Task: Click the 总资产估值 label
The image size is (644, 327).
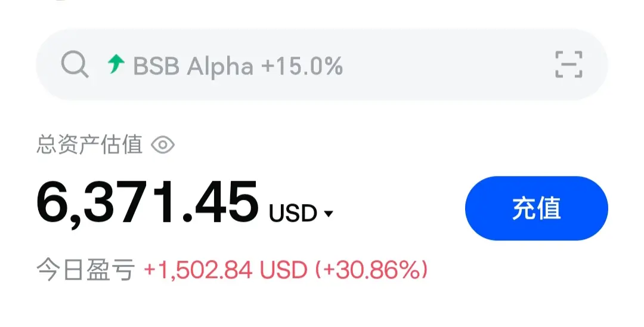Action: [89, 145]
